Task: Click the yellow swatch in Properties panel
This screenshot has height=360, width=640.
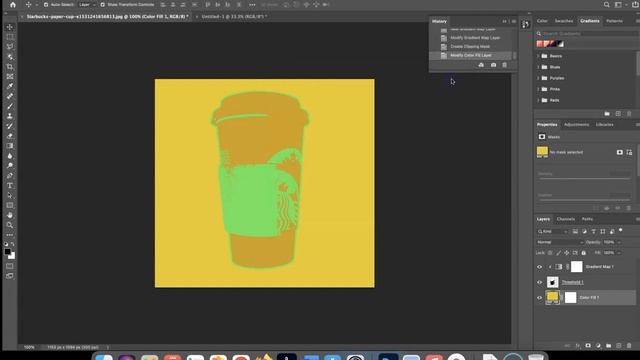Action: pos(542,152)
